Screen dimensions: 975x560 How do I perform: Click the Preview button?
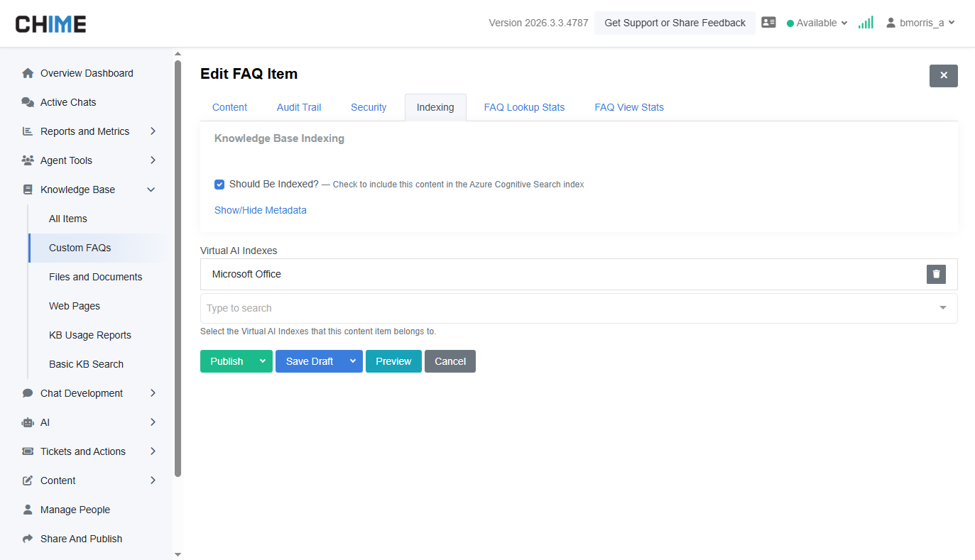click(393, 361)
